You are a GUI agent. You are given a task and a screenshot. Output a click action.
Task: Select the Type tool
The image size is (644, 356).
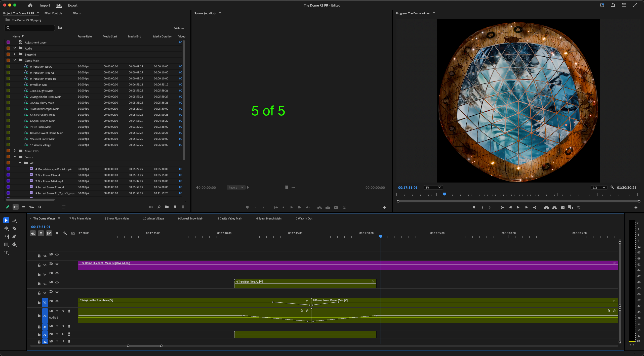pos(7,253)
